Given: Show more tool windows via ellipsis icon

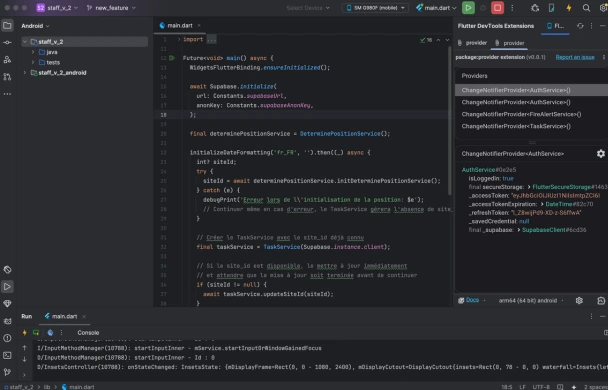Looking at the screenshot, I should 7,94.
